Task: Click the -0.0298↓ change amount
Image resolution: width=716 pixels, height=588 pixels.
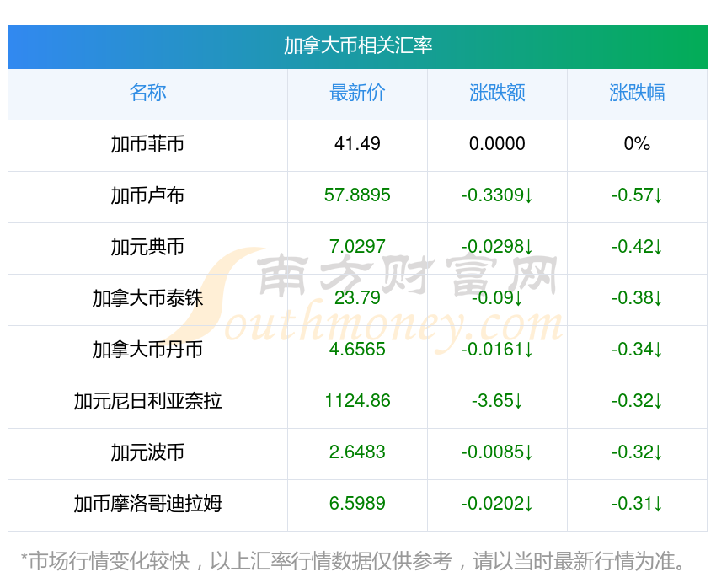Action: 497,247
